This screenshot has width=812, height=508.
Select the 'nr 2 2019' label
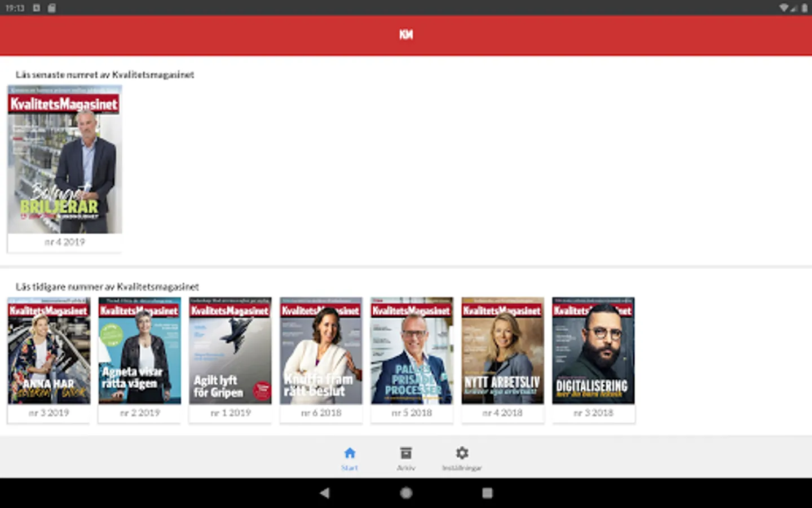click(140, 413)
